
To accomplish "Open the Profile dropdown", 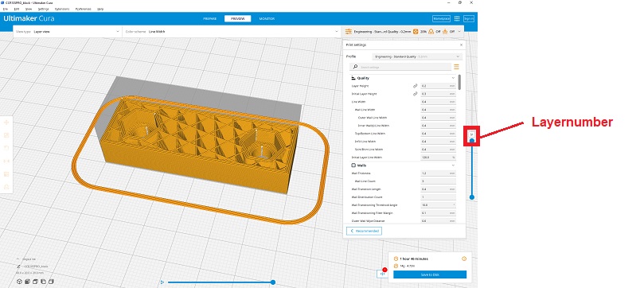I will coord(417,56).
